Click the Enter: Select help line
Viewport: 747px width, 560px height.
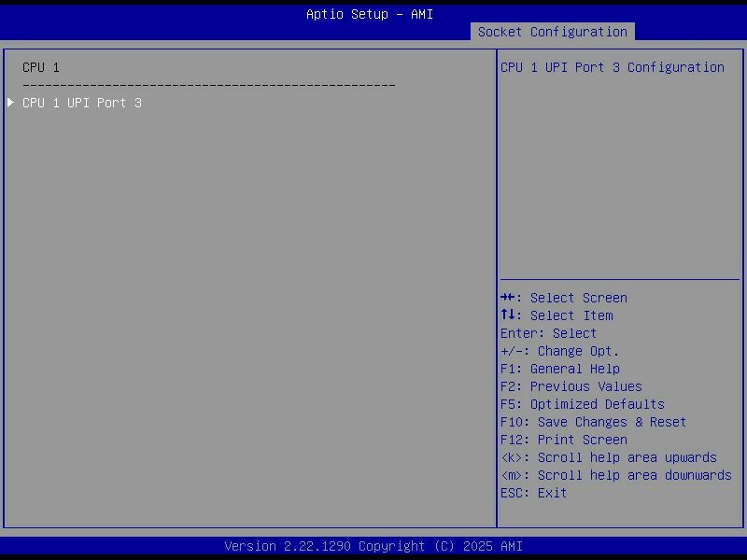pyautogui.click(x=548, y=333)
